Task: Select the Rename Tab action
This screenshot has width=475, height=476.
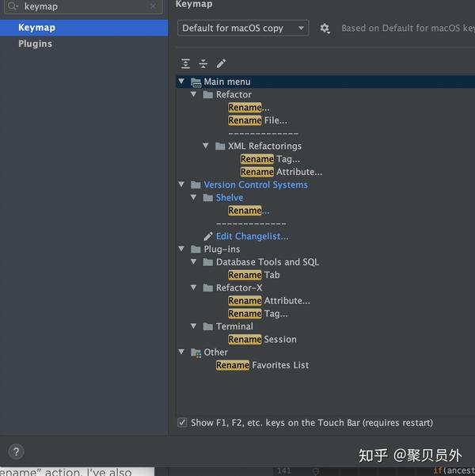Action: point(254,275)
